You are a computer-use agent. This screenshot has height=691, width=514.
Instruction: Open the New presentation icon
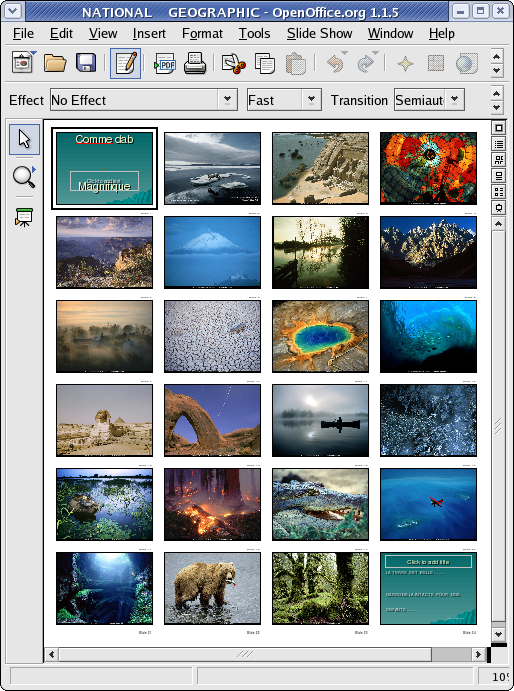coord(22,63)
